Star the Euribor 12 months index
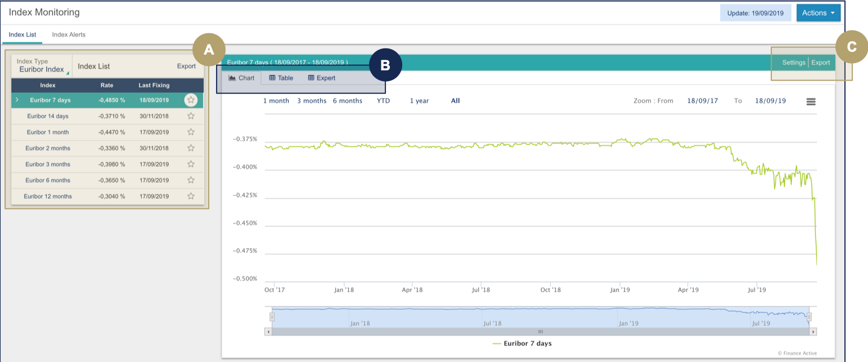The width and height of the screenshot is (868, 362). (191, 196)
